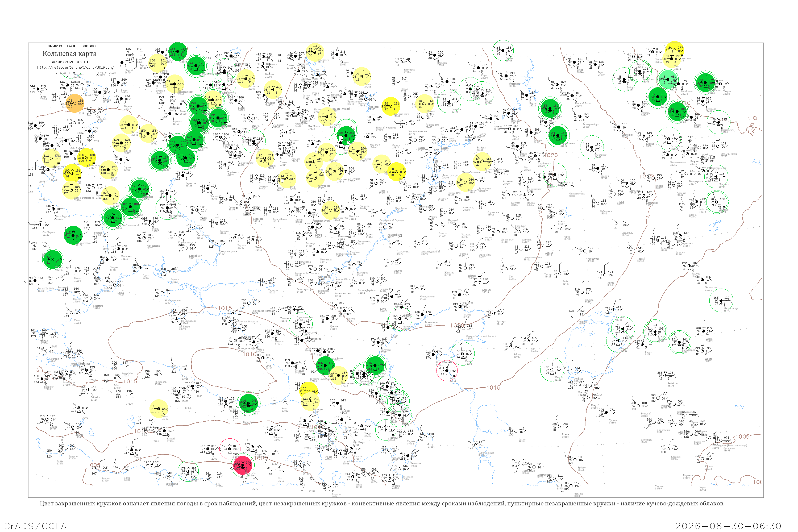Viewport: 798px width, 532px height.
Task: Select the yellow station circle at Владимир 33177
Action: click(86, 158)
